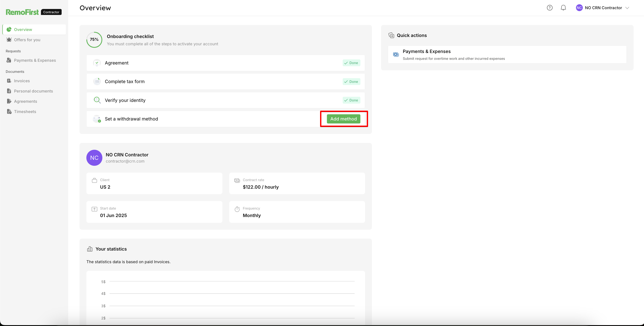The image size is (644, 326).
Task: Click the RemoFirst logo
Action: tap(22, 12)
